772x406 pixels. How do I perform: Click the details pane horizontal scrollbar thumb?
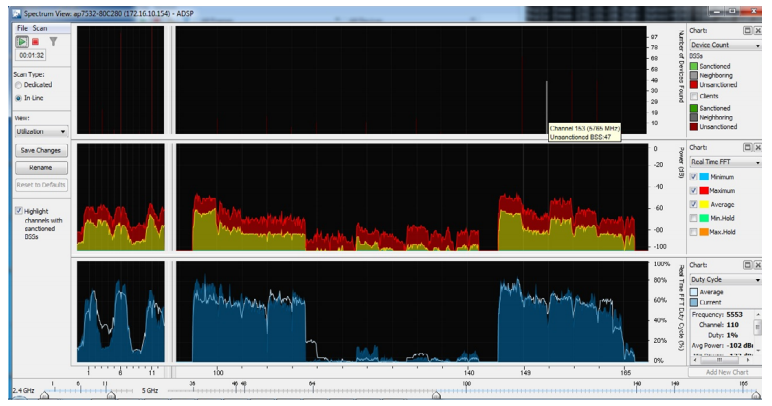720,360
